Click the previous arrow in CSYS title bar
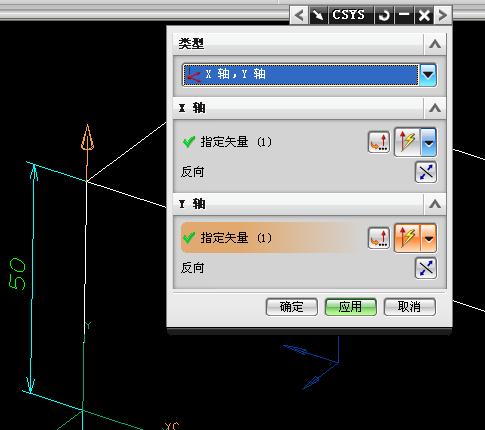The width and height of the screenshot is (485, 430). pyautogui.click(x=299, y=15)
